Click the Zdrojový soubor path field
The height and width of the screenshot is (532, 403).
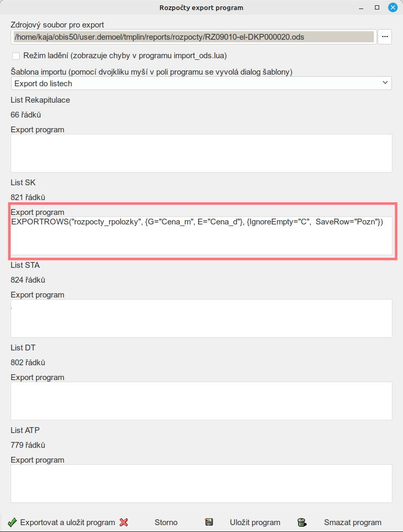[194, 37]
